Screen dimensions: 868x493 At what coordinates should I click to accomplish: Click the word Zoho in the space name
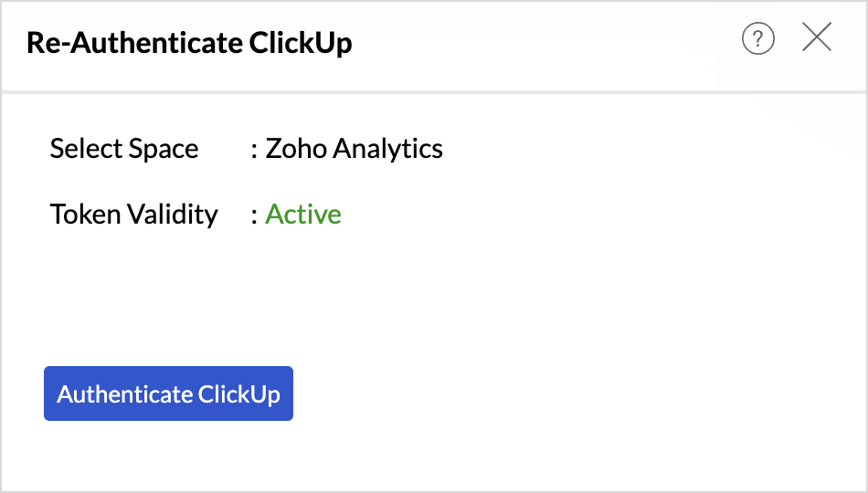point(296,148)
